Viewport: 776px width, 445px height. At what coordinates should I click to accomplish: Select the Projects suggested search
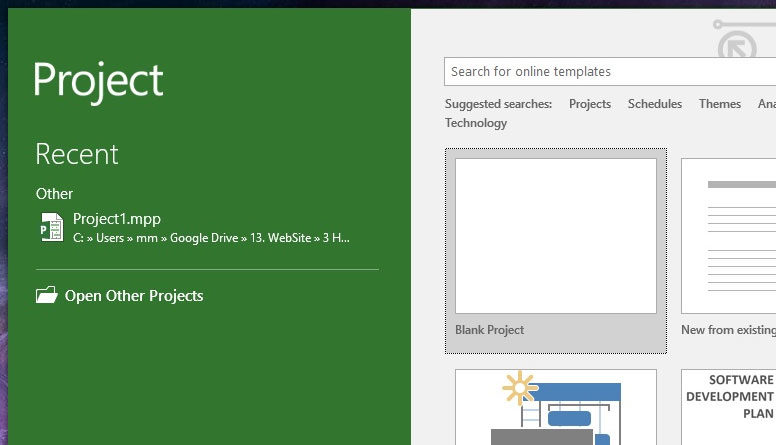click(x=590, y=104)
